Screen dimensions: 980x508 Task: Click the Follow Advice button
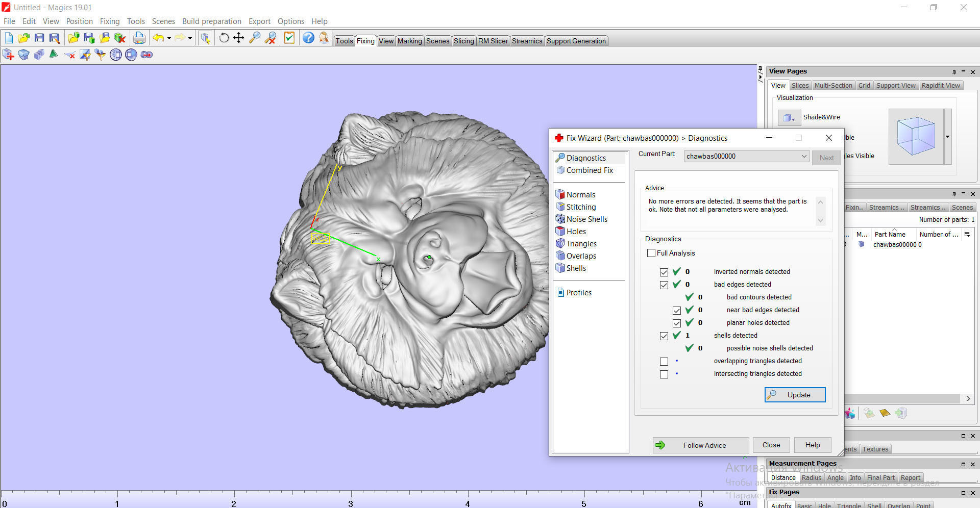point(701,445)
